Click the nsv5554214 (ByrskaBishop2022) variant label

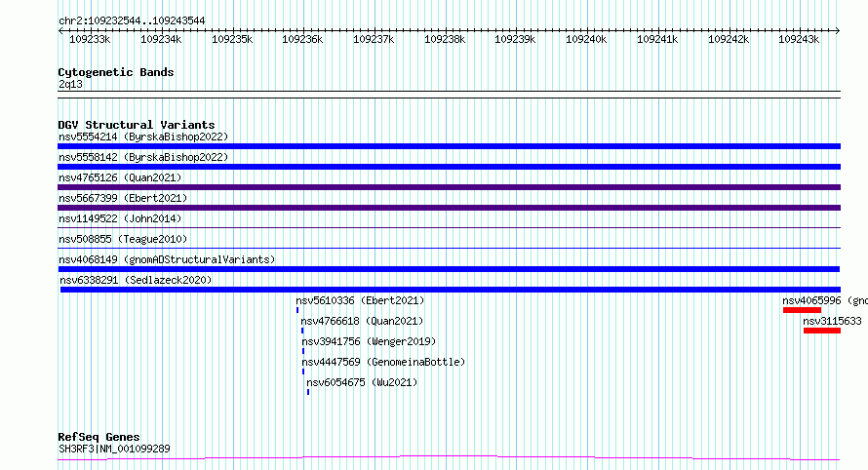(x=143, y=137)
